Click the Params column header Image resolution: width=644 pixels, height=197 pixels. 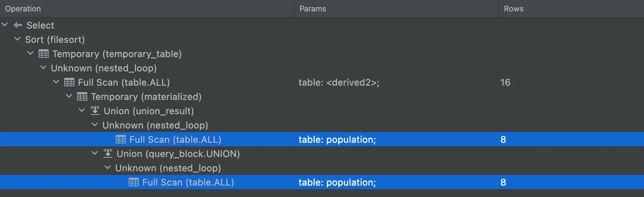click(313, 9)
